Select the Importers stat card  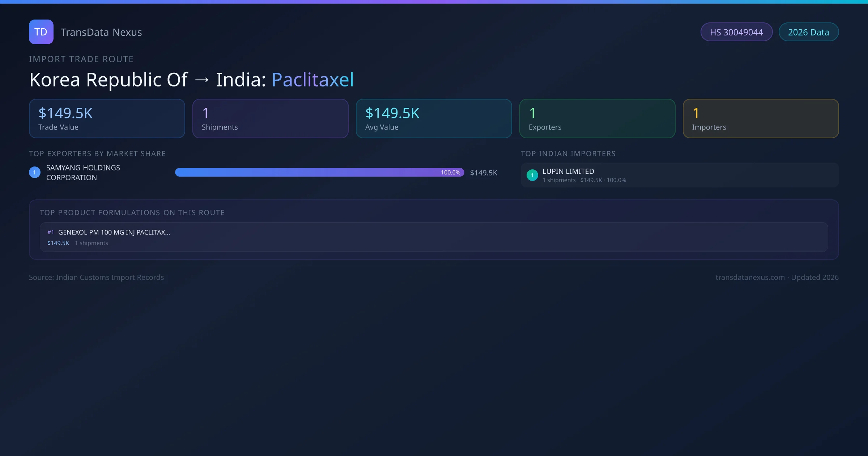tap(761, 118)
